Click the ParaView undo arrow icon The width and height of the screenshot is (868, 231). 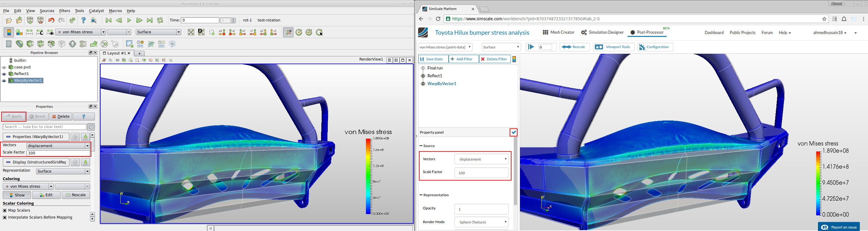[x=51, y=21]
